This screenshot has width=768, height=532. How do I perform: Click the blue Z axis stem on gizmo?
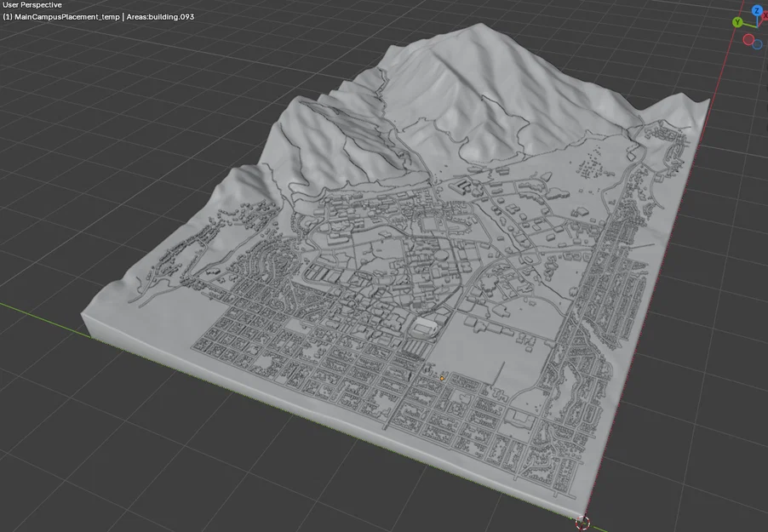[756, 19]
